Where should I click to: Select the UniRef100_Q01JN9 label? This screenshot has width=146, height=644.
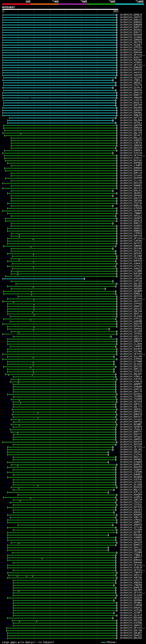tap(131, 357)
